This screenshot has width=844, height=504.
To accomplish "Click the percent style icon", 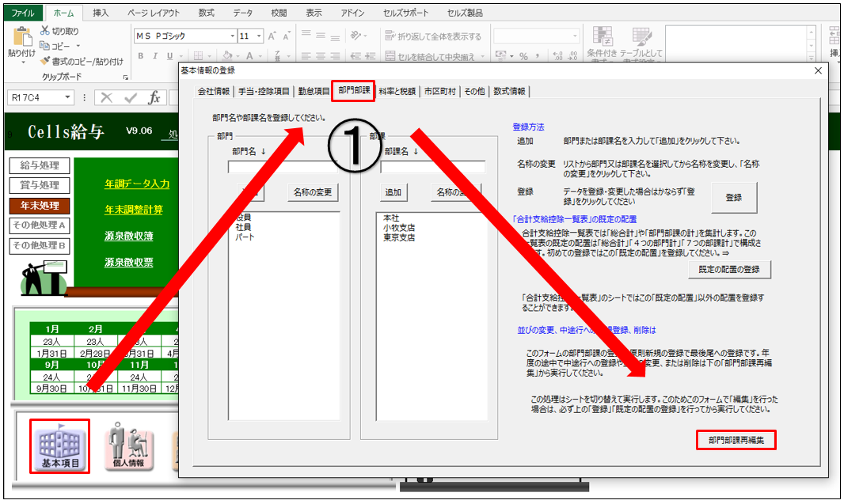I will [523, 56].
